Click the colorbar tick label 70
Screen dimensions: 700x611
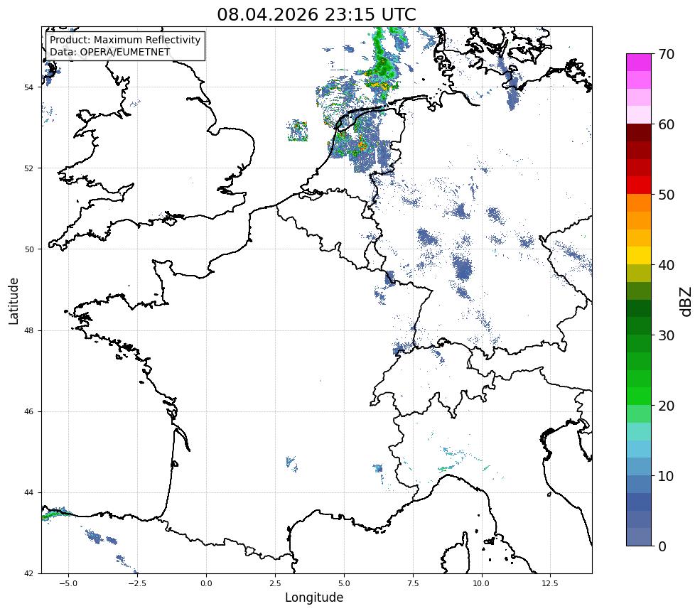(x=666, y=54)
